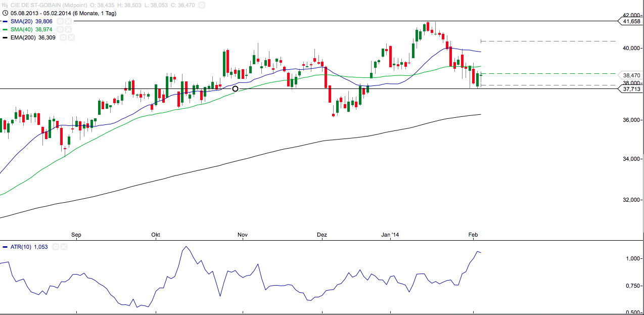
Task: Click the green SMA(40) color dash
Action: click(x=5, y=29)
